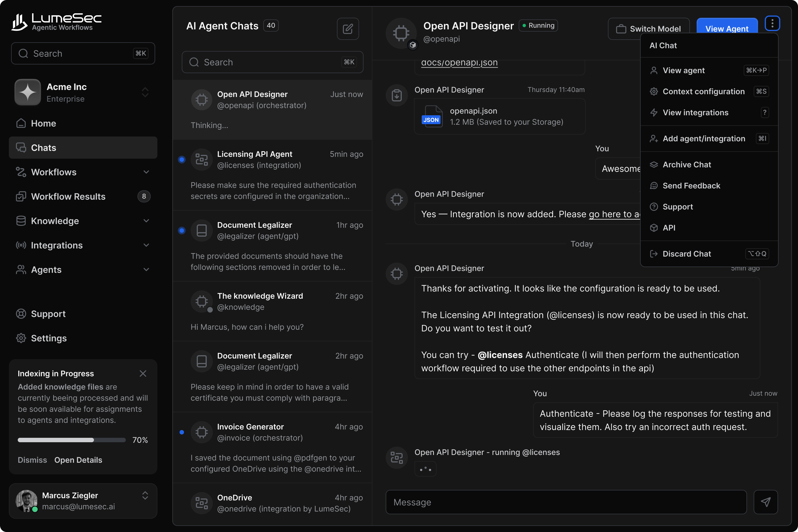Viewport: 798px width, 532px height.
Task: Click the bold @licenses mention in the message
Action: [500, 355]
